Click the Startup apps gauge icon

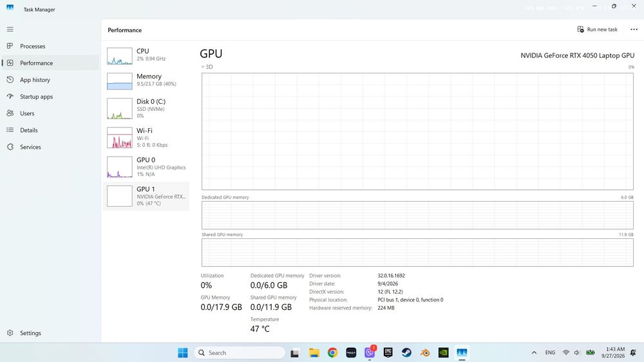pyautogui.click(x=10, y=97)
